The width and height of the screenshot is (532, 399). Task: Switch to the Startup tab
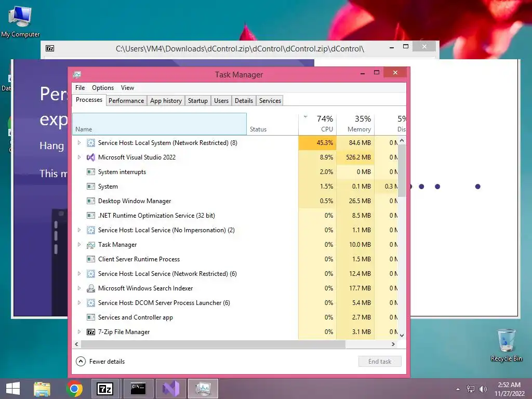coord(198,101)
